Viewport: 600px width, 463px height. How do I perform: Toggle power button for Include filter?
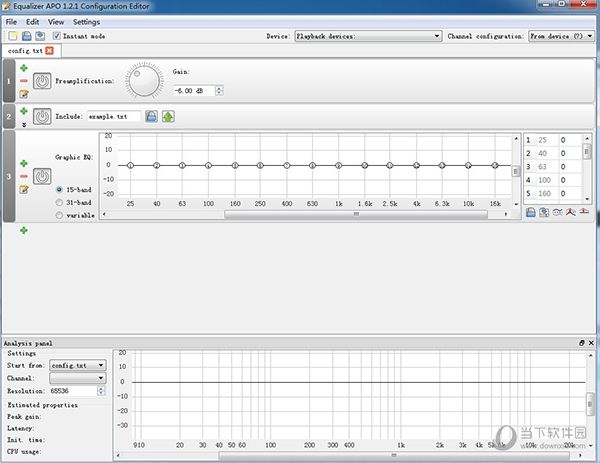click(42, 116)
